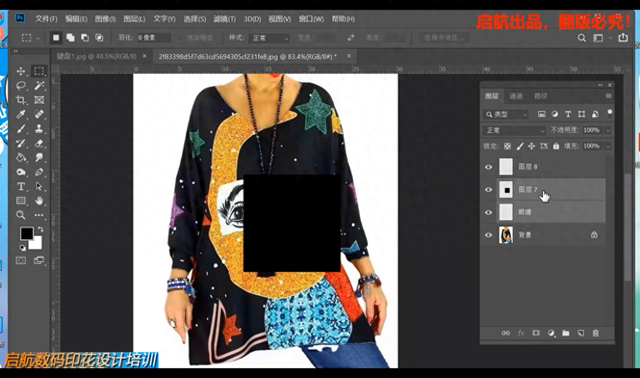
Task: Click the foreground black color swatch
Action: 27,233
